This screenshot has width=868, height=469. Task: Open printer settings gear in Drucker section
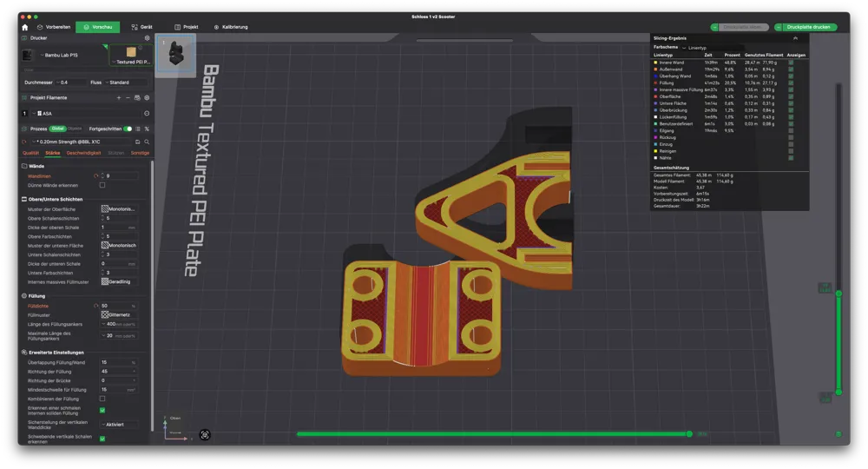[x=147, y=38]
